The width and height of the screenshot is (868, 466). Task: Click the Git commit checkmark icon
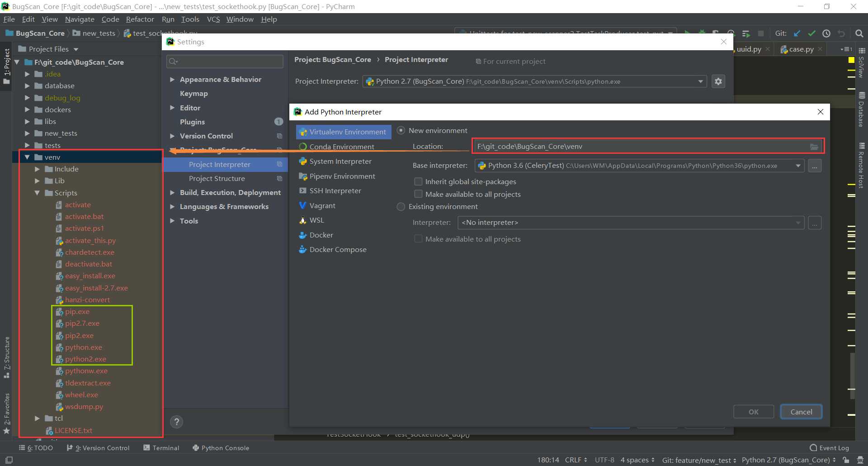[811, 33]
